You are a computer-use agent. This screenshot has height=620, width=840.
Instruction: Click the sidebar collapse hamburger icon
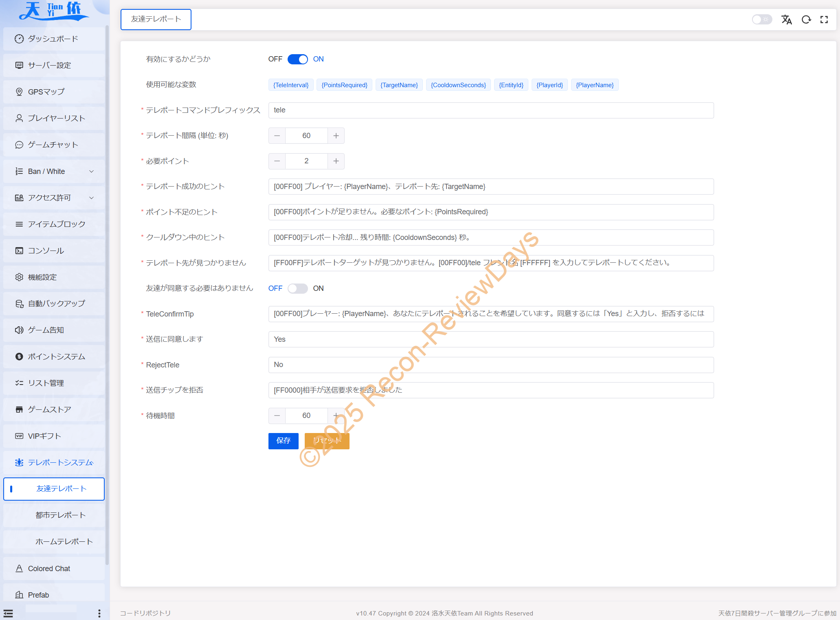coord(8,613)
